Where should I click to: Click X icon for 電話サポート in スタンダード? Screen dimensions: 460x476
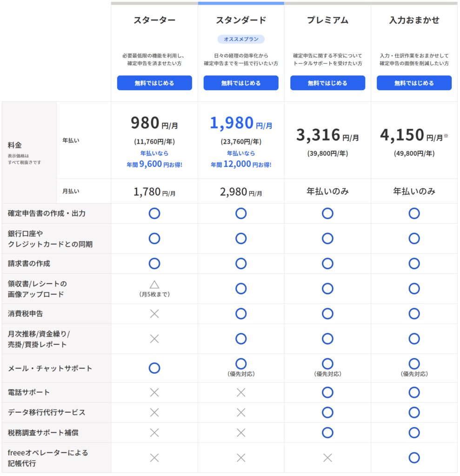pos(241,392)
